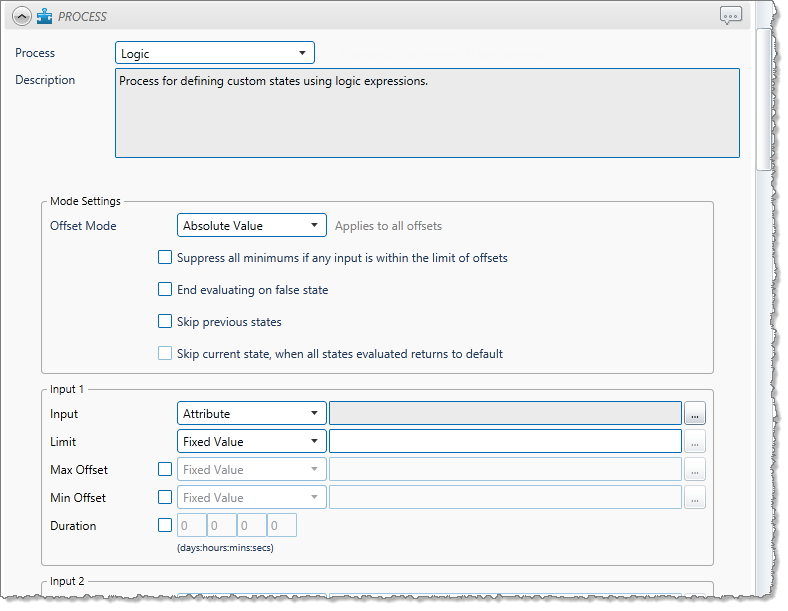Click the Limit value text field
This screenshot has height=611, width=788.
[505, 442]
